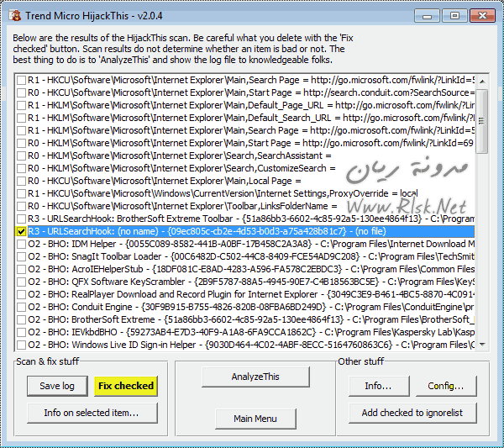Screen dimensions: 504x448
Task: Select the search.conduit.com Start Page row
Action: click(x=251, y=92)
